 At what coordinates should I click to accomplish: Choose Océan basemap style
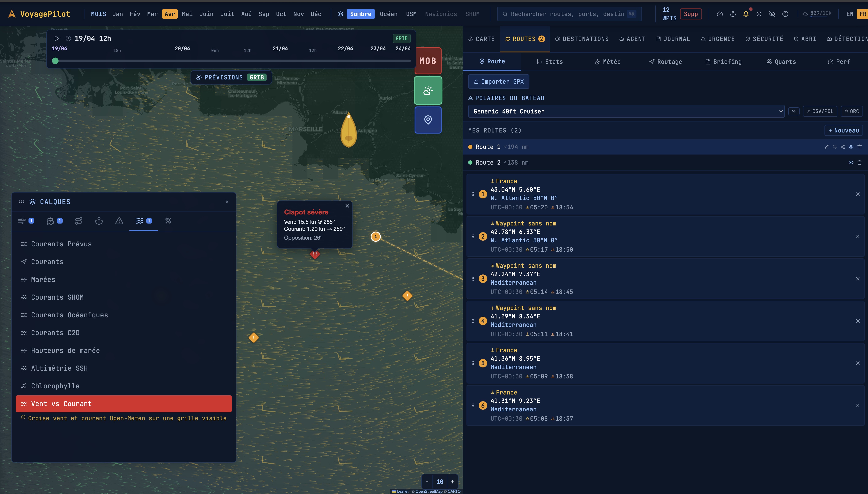pos(388,14)
